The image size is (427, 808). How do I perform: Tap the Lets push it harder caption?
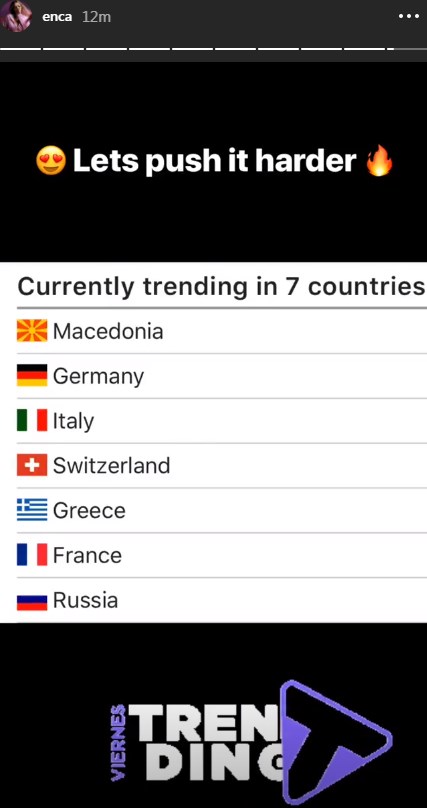[x=214, y=161]
